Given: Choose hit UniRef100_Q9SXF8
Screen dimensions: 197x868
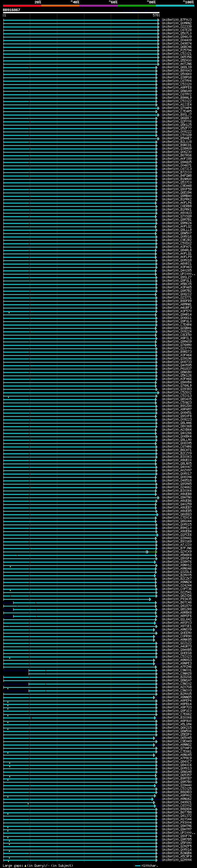Looking at the screenshot, I should [x=176, y=416].
